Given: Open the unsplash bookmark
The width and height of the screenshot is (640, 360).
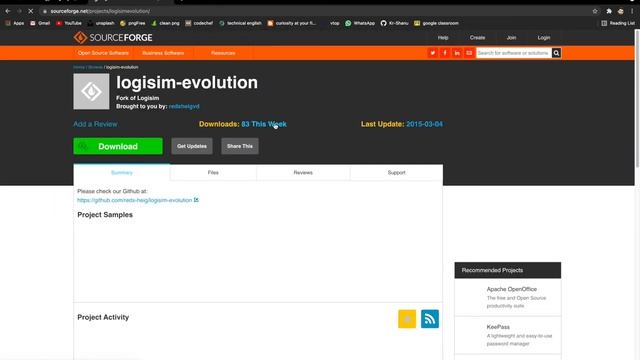Looking at the screenshot, I should tap(101, 23).
